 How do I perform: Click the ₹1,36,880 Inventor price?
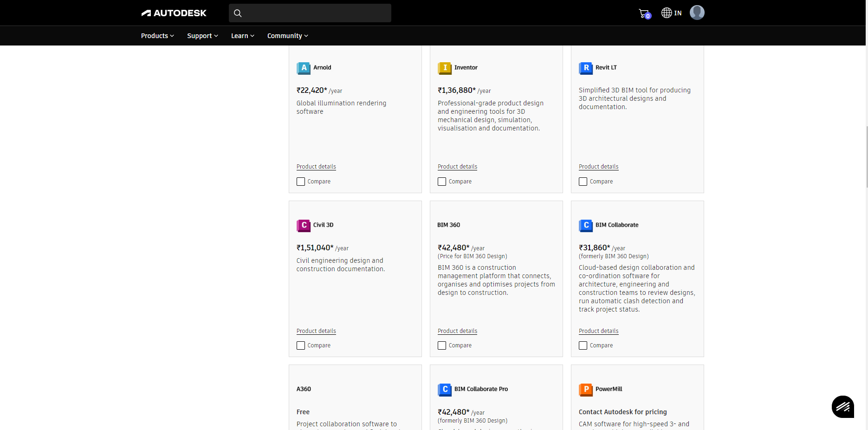457,90
